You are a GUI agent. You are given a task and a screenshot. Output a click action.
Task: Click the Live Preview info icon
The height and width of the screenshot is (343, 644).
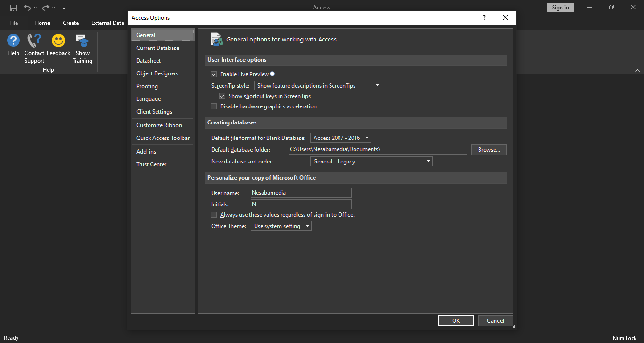[272, 74]
